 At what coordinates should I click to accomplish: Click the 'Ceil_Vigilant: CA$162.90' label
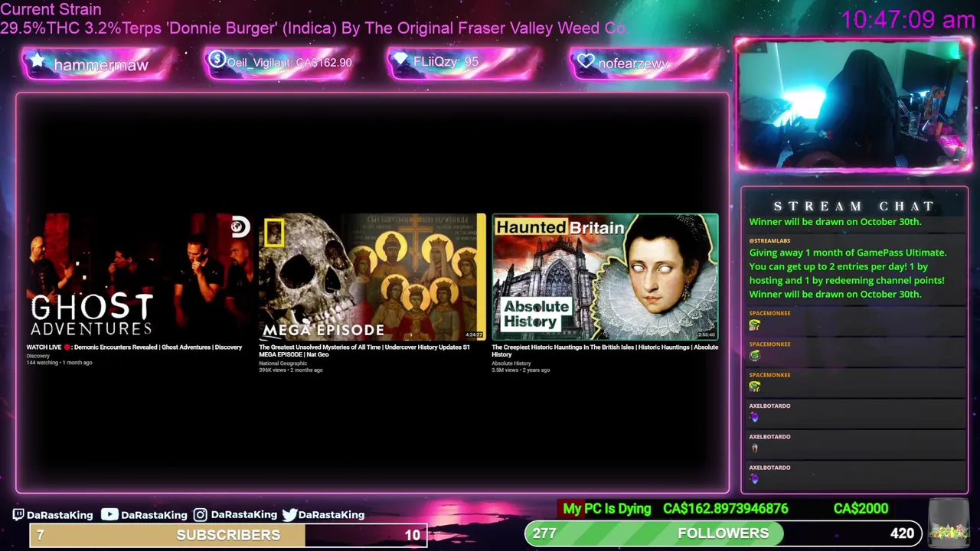(289, 63)
